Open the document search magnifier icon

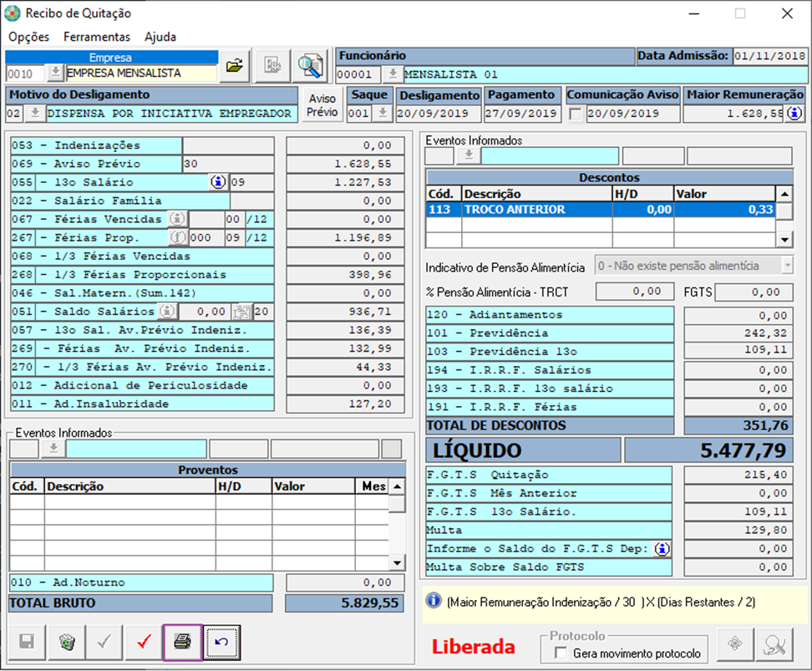point(311,66)
